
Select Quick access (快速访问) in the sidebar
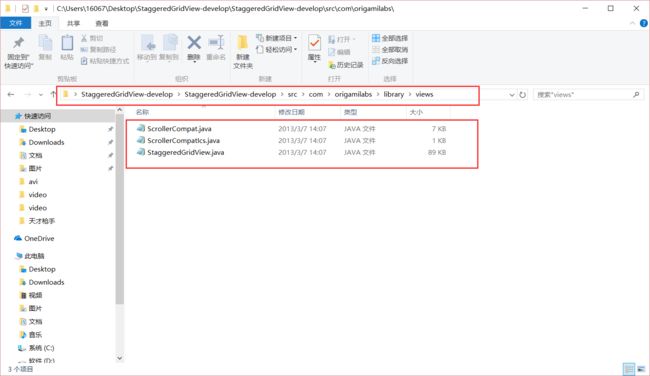pos(37,116)
